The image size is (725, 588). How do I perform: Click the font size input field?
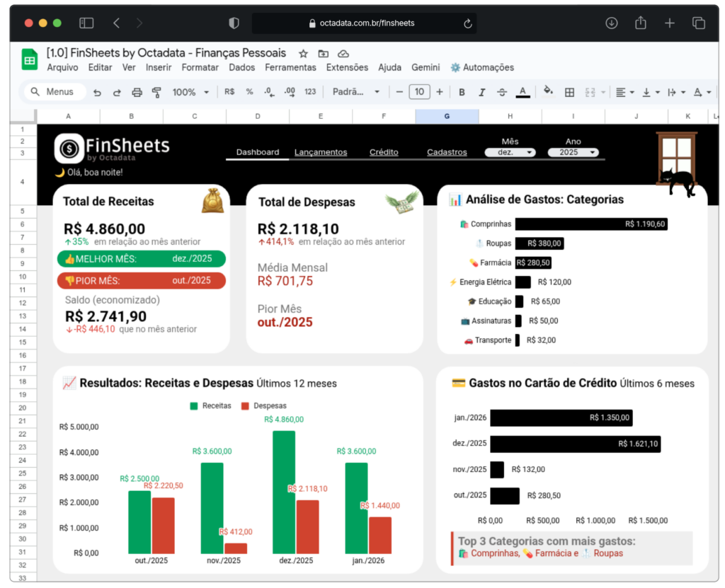click(418, 92)
